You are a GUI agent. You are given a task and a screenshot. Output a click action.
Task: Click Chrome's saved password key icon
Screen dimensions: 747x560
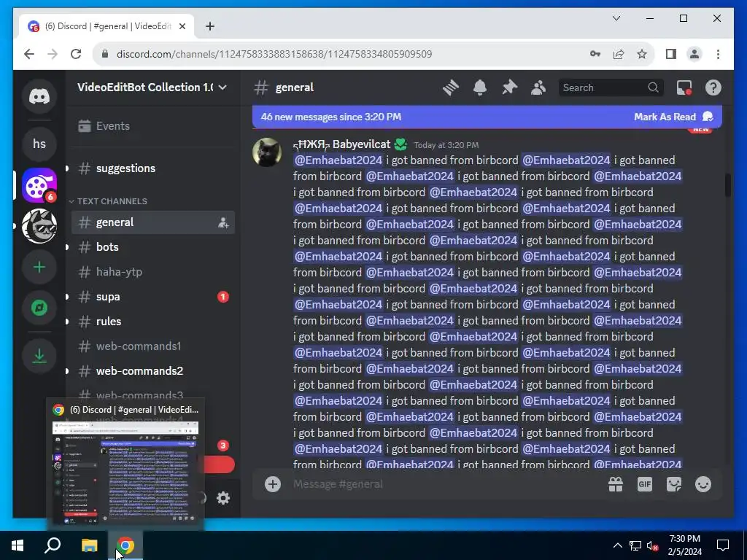click(595, 54)
